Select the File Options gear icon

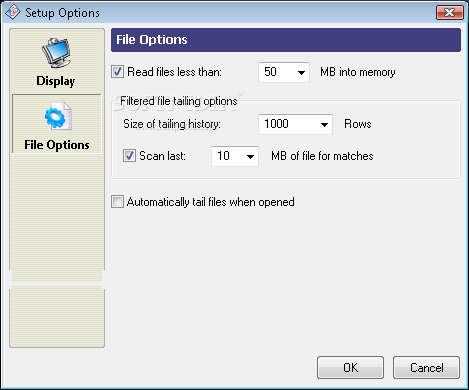[58, 116]
